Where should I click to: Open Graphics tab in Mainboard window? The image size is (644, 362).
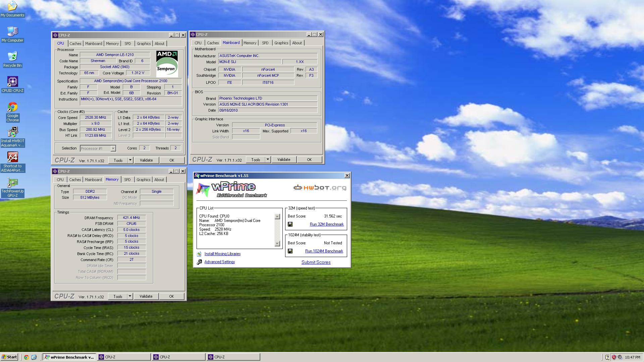(x=281, y=43)
